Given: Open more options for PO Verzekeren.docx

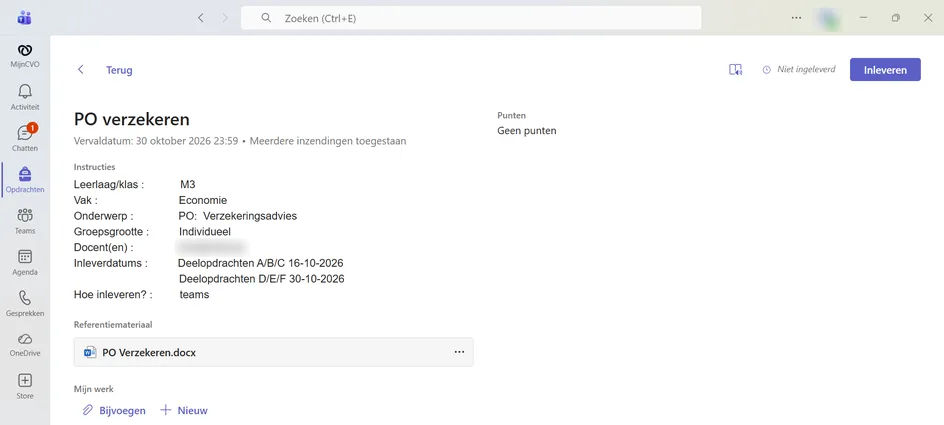Looking at the screenshot, I should click(x=459, y=352).
